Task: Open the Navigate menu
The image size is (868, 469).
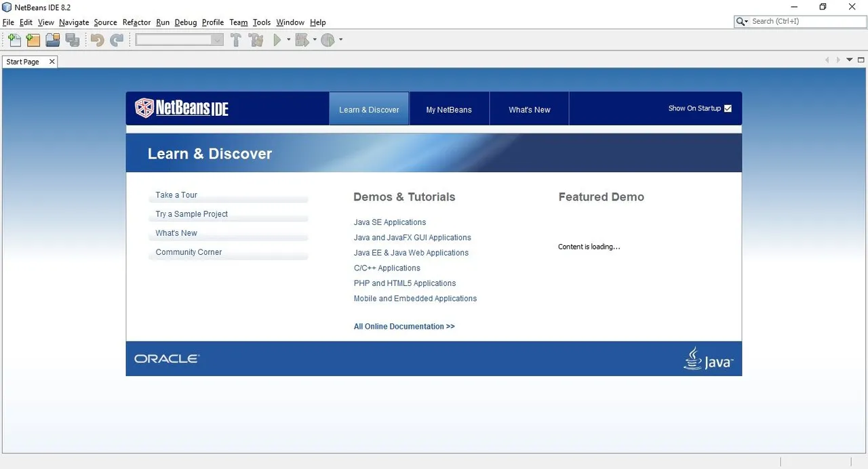Action: [74, 22]
